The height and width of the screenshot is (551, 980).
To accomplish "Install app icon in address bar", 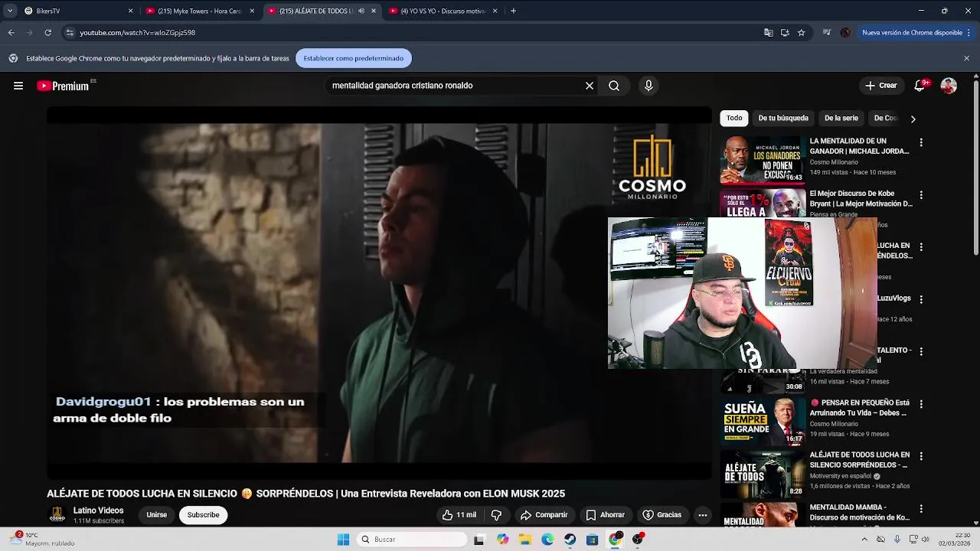I will tap(785, 33).
